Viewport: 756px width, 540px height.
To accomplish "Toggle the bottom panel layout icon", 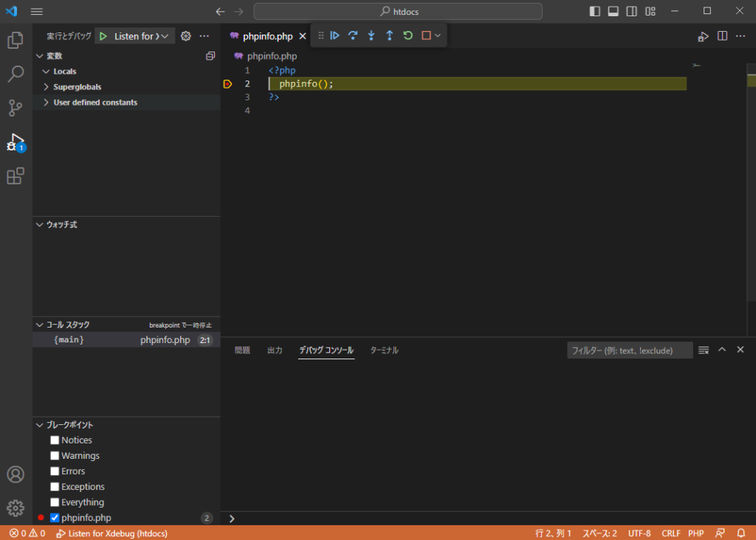I will click(x=614, y=12).
